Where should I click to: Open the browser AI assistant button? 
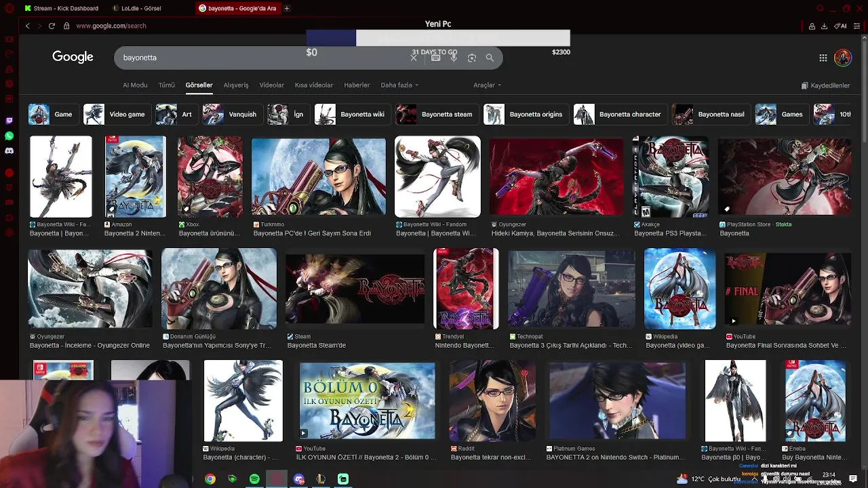coord(841,26)
